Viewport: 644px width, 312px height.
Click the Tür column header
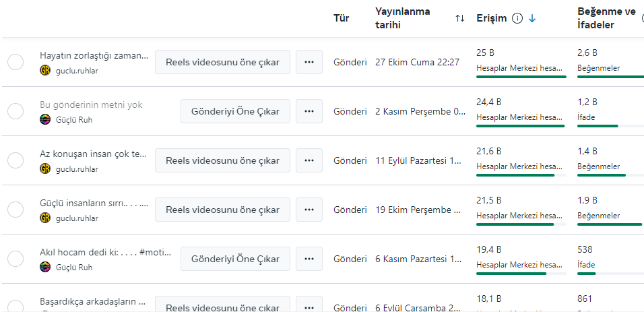coord(342,18)
